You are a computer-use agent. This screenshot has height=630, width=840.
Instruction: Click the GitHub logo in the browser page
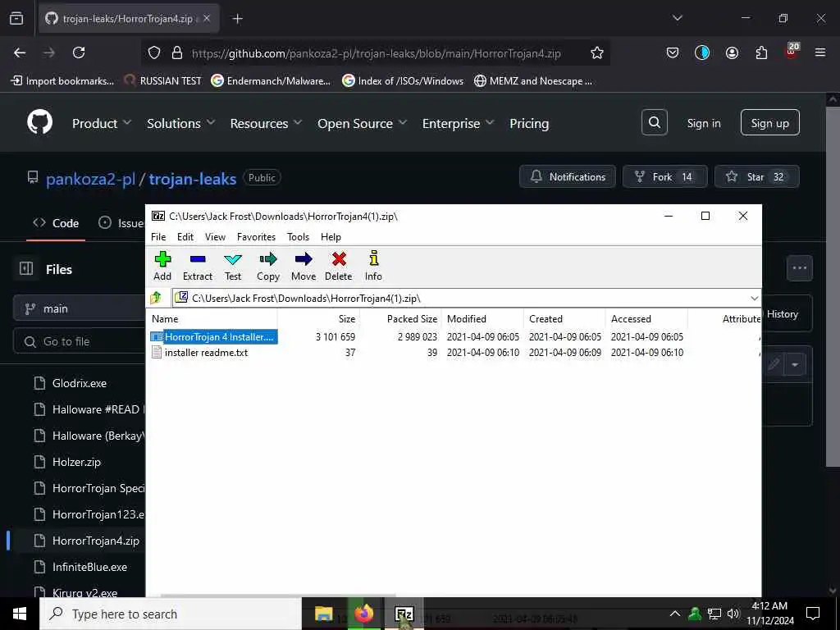[40, 123]
